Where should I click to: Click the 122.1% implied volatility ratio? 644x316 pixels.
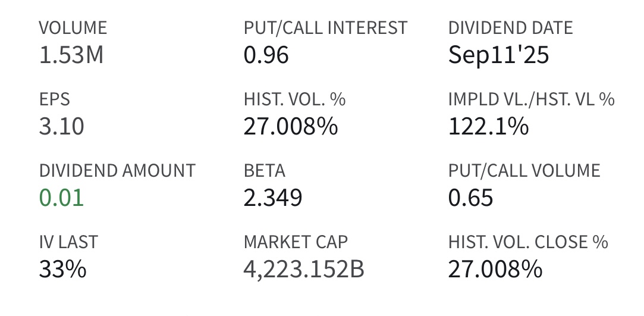tap(488, 126)
